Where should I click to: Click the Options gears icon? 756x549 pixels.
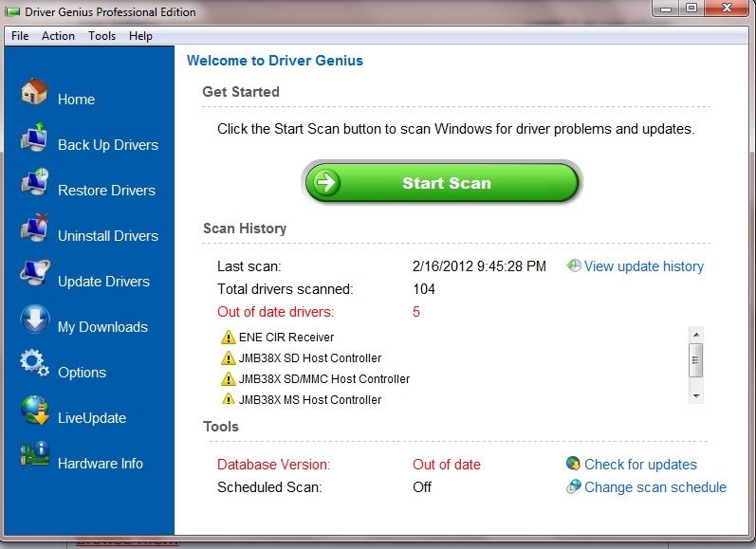pos(34,363)
